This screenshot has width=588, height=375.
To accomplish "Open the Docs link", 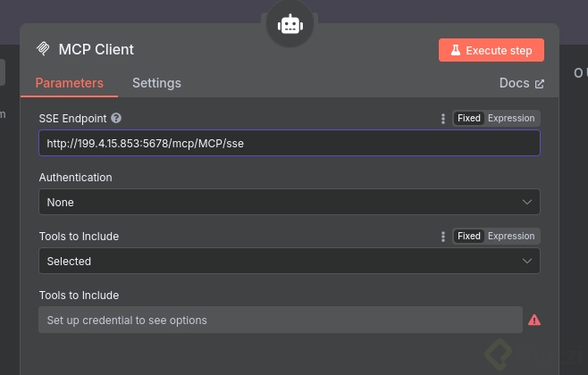I will click(x=515, y=83).
